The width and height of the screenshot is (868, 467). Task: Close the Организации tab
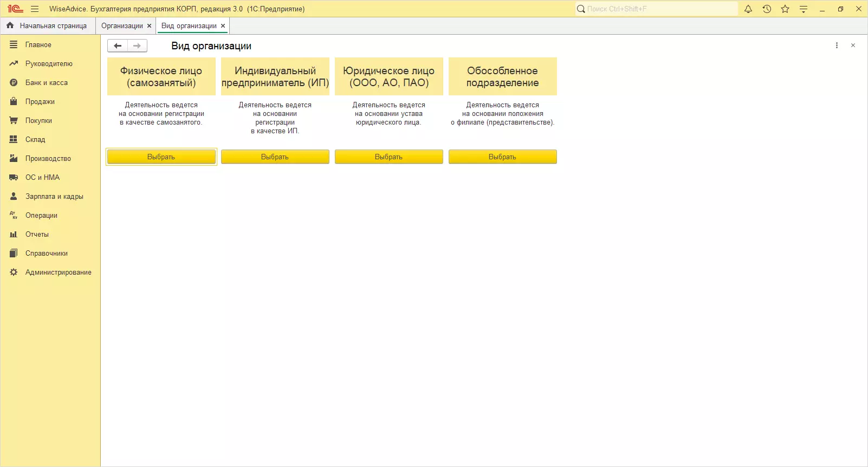coord(150,25)
